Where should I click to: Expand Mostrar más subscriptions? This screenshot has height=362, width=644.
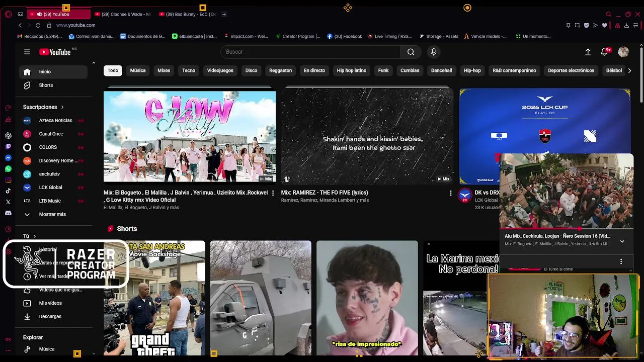tap(53, 214)
